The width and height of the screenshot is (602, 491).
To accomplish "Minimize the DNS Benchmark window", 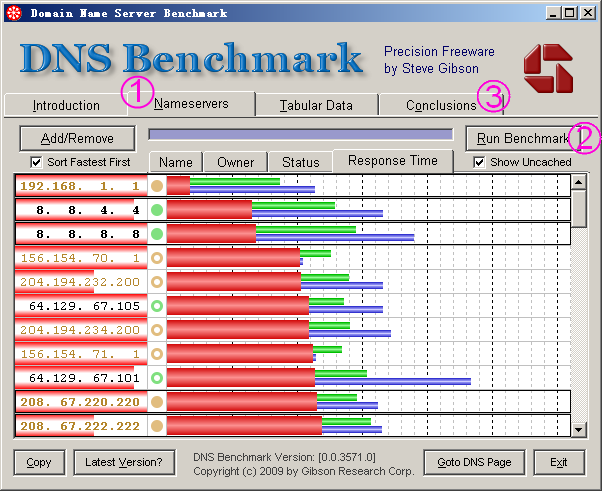I will coord(553,13).
